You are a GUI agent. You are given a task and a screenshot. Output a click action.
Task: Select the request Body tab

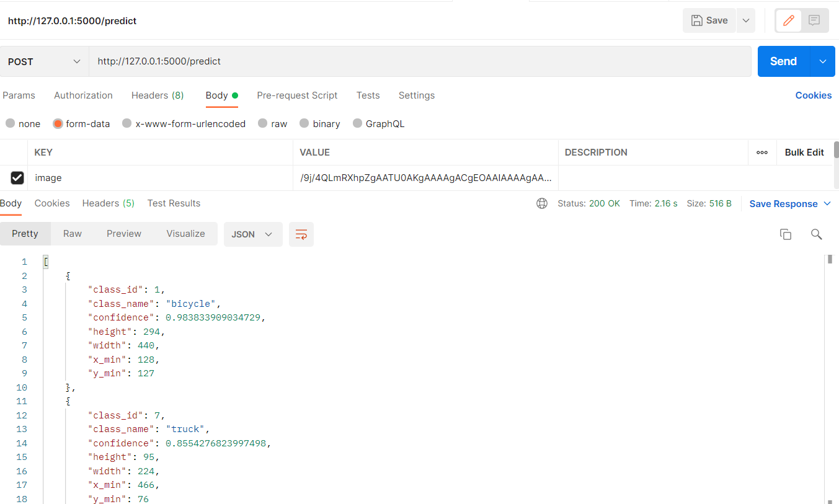coord(222,95)
